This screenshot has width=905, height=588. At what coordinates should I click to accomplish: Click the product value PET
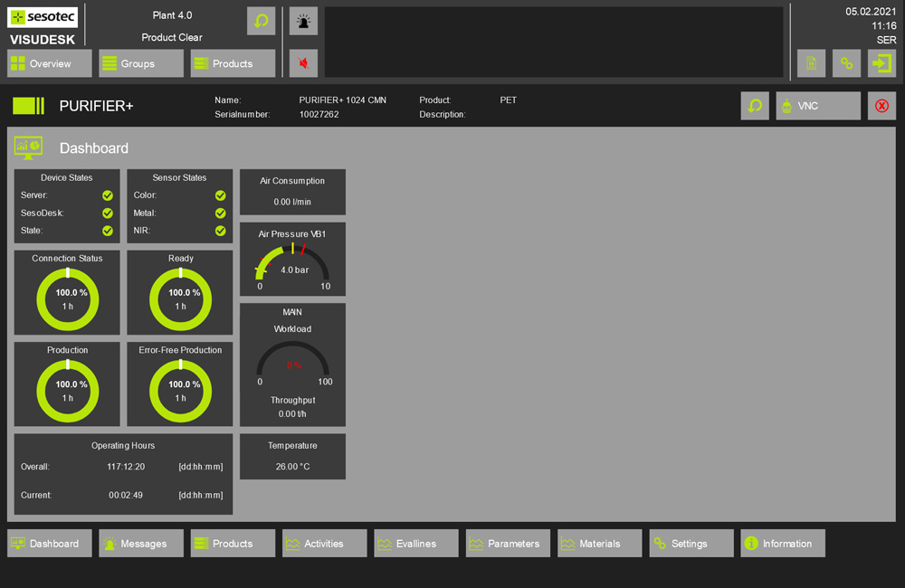[x=509, y=100]
